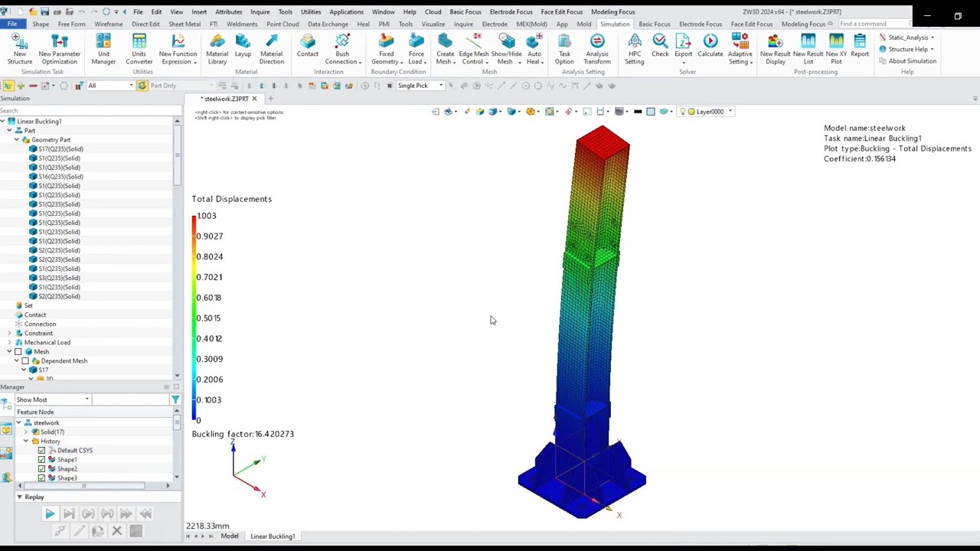Click the Feature Node horizontal scrollbar
Image resolution: width=980 pixels, height=551 pixels.
click(83, 486)
